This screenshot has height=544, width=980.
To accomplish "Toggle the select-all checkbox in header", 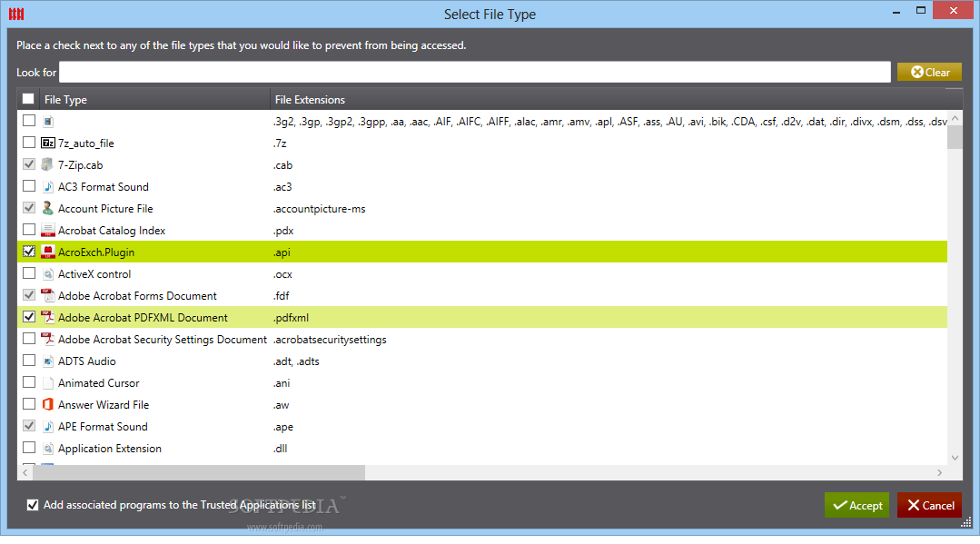I will (28, 99).
